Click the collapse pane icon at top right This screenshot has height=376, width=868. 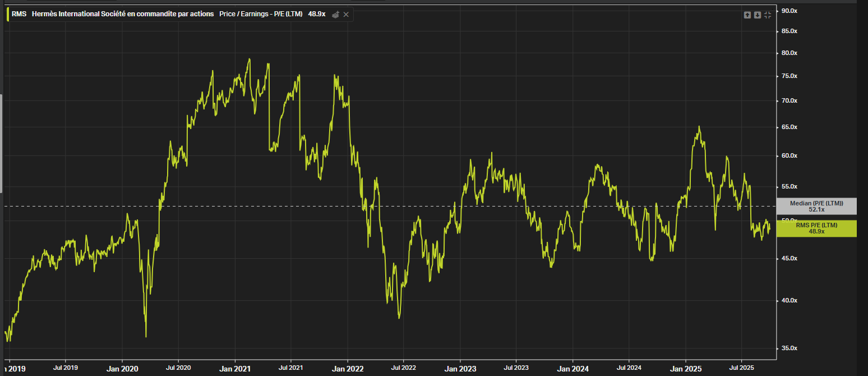[x=768, y=15]
